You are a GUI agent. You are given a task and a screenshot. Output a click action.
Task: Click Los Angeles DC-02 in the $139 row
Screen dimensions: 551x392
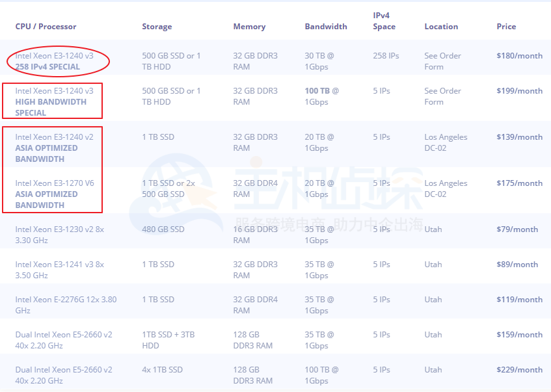pyautogui.click(x=446, y=142)
